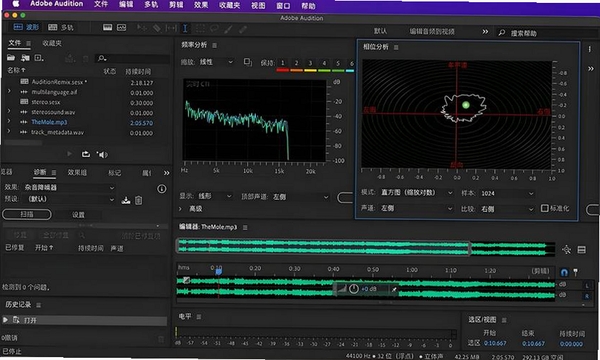Open file icon in Files panel
Image resolution: width=600 pixels, height=360 pixels.
11,58
